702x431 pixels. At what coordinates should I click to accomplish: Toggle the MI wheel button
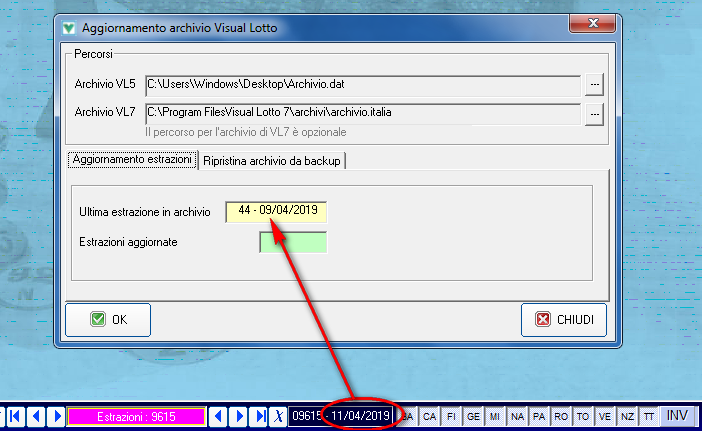pyautogui.click(x=495, y=417)
